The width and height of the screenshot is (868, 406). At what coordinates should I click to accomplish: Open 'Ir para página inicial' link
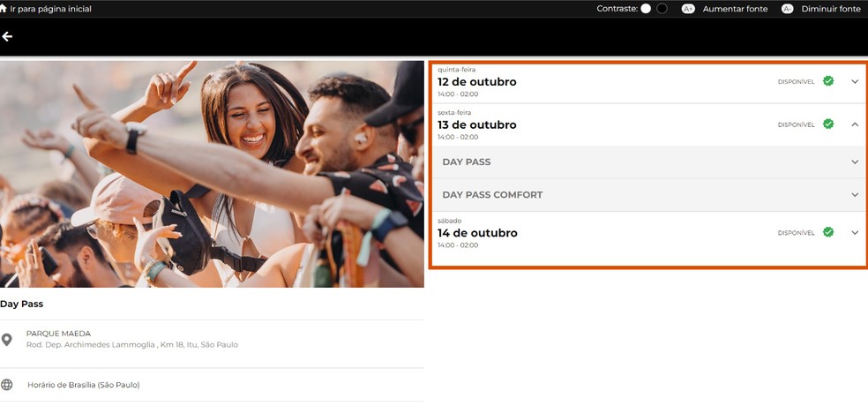51,9
